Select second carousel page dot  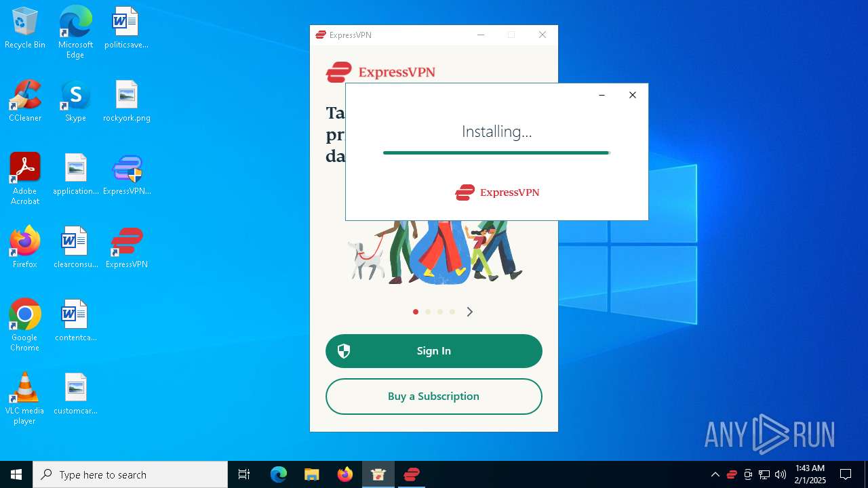(x=428, y=312)
